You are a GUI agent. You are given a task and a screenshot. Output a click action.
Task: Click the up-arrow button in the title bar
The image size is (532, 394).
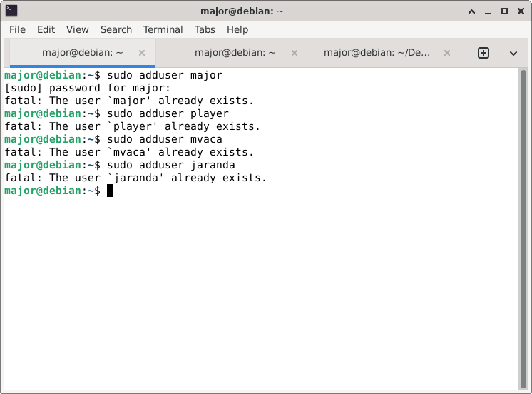coord(471,11)
